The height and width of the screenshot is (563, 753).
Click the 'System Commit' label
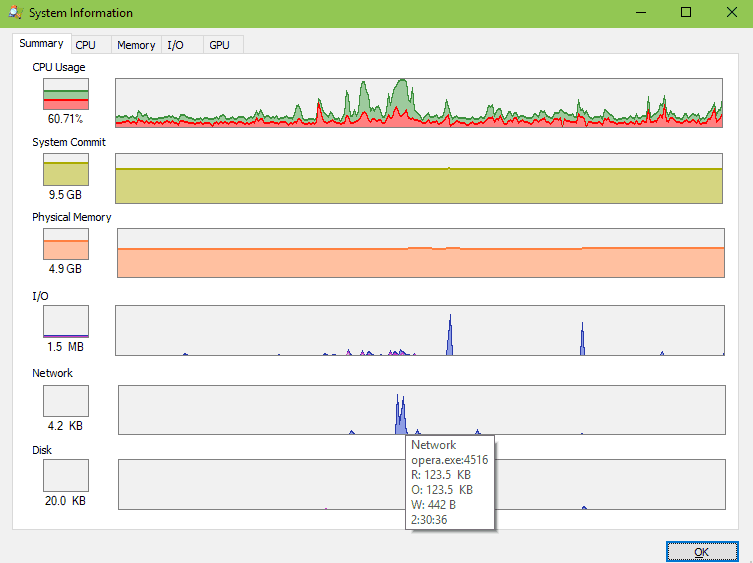(69, 142)
